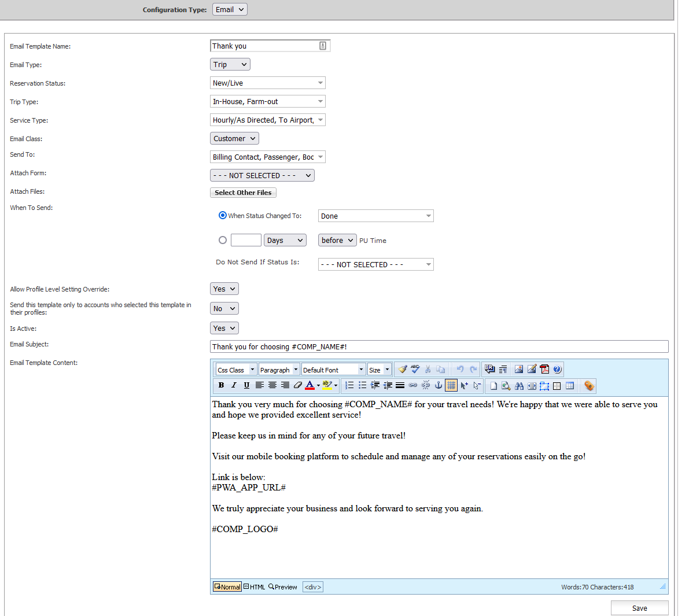Click the insert hyperlink icon

click(413, 385)
